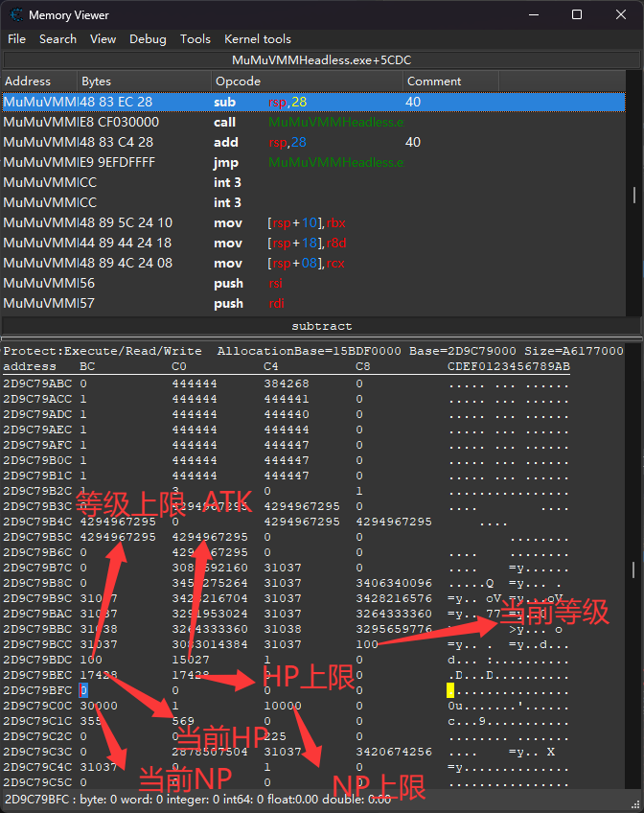Viewport: 644px width, 813px height.
Task: Select the jmp instruction row
Action: click(313, 163)
